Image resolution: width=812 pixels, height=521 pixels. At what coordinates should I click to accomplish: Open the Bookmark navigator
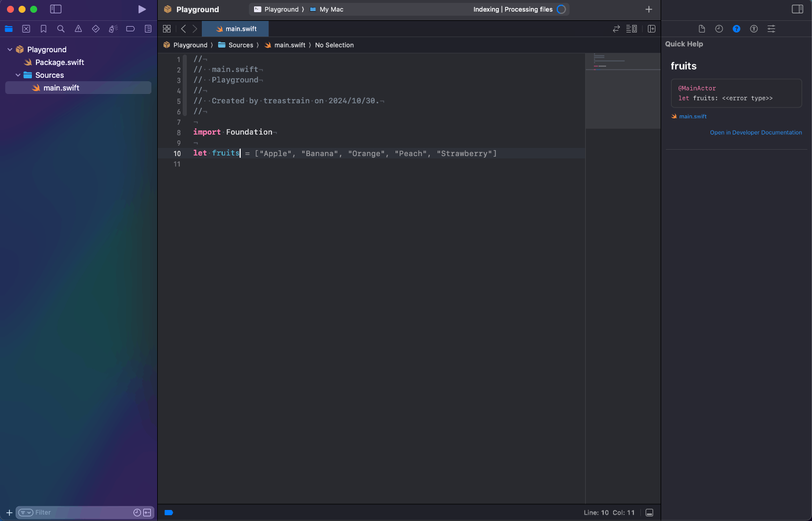coord(43,28)
